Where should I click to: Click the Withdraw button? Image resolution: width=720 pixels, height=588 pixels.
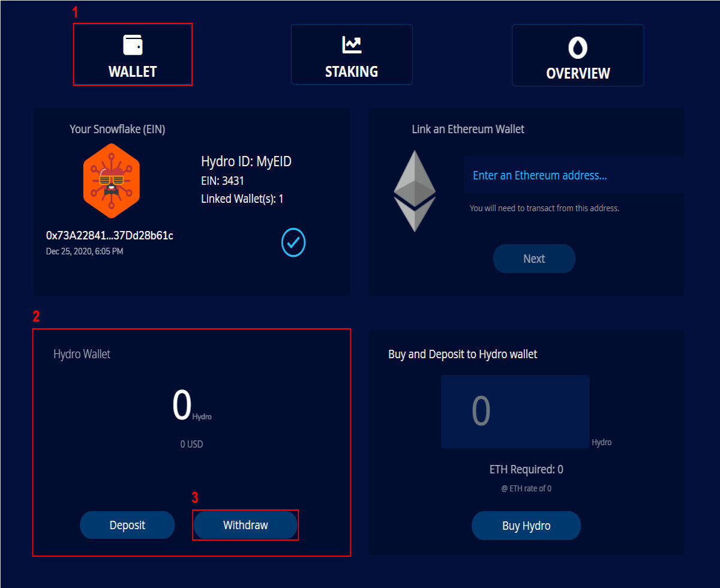tap(245, 525)
